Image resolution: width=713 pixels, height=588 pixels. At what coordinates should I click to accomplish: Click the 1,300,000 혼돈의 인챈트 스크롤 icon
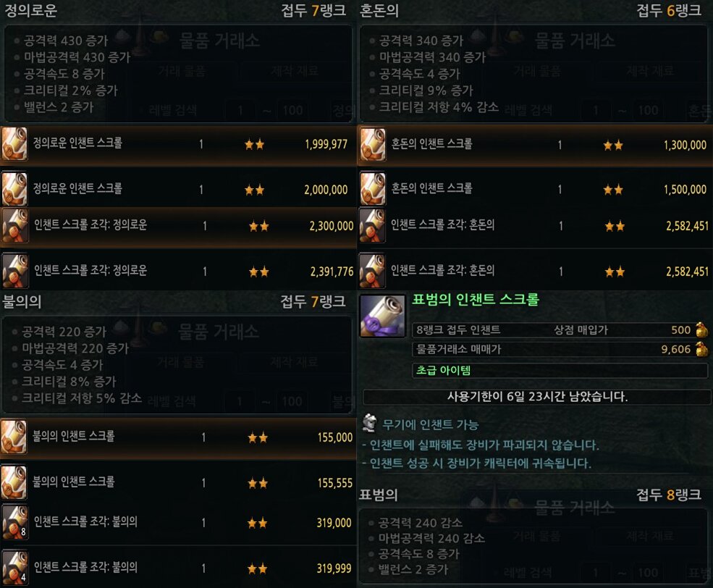pyautogui.click(x=372, y=144)
